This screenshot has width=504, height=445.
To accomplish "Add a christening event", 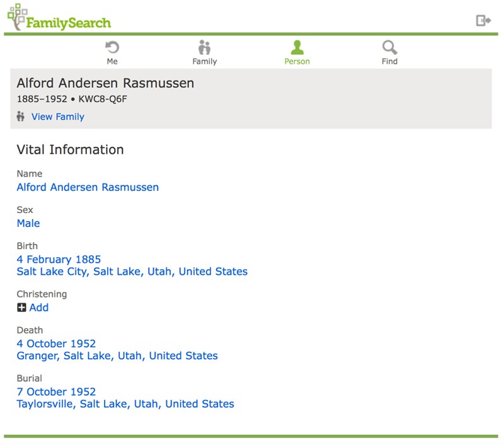I will tap(39, 308).
